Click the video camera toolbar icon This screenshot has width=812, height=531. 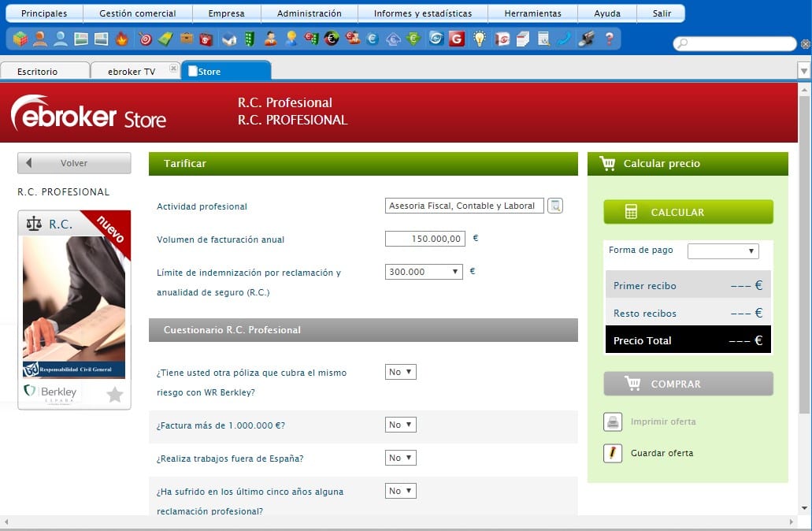(x=587, y=39)
